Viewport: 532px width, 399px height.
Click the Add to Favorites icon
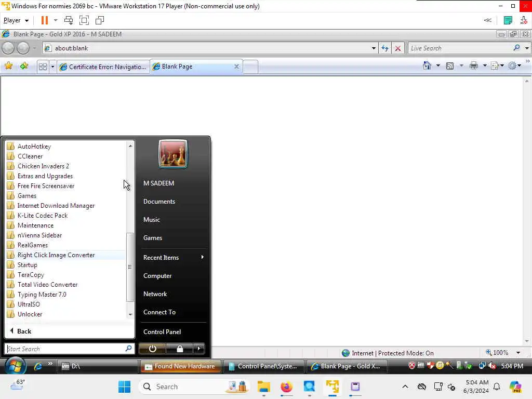click(24, 66)
